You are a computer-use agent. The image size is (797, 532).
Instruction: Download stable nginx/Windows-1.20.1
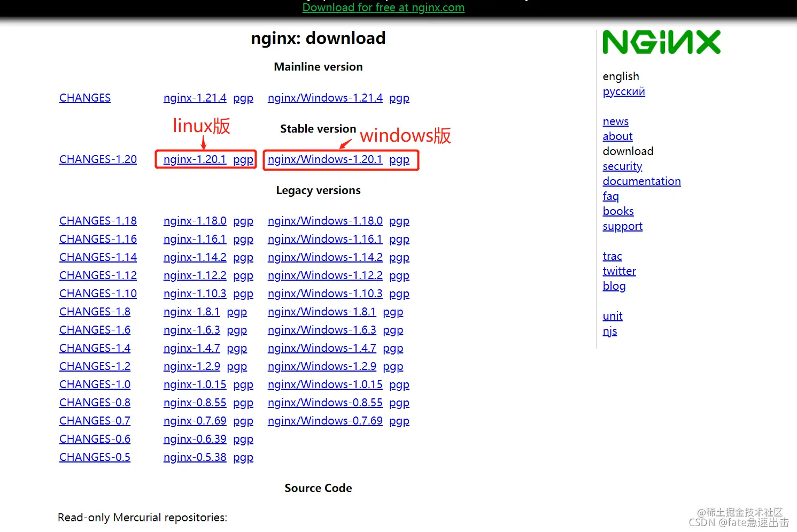pos(325,159)
